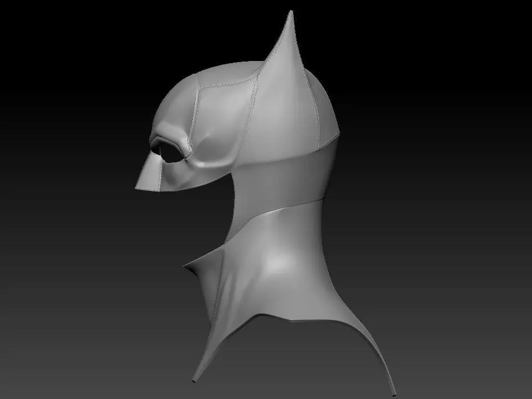Select the eye opening of the mask
This screenshot has width=532, height=399.
[170, 152]
